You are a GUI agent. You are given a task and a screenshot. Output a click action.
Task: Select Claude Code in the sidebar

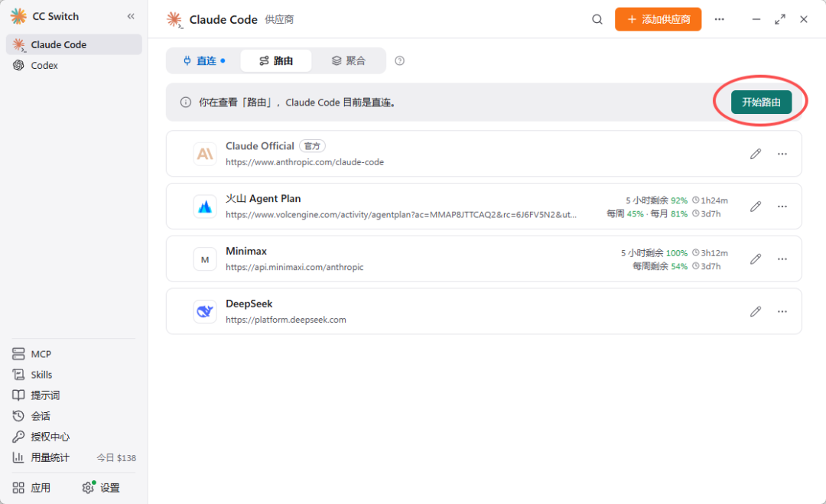tap(73, 45)
